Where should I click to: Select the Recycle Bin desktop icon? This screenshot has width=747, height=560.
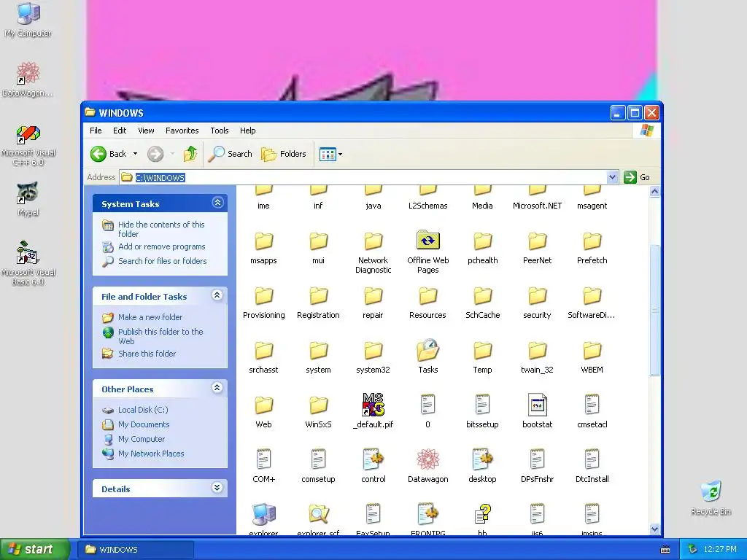pyautogui.click(x=711, y=498)
